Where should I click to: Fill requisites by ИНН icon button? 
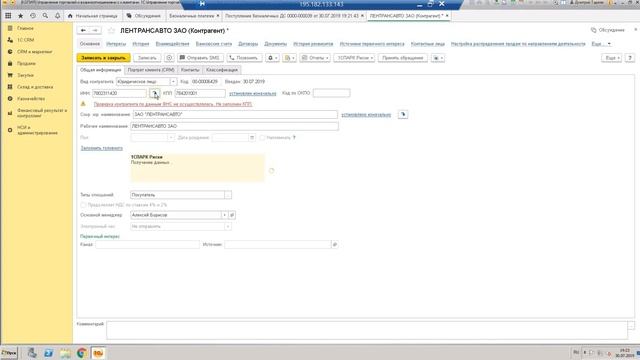[x=155, y=93]
